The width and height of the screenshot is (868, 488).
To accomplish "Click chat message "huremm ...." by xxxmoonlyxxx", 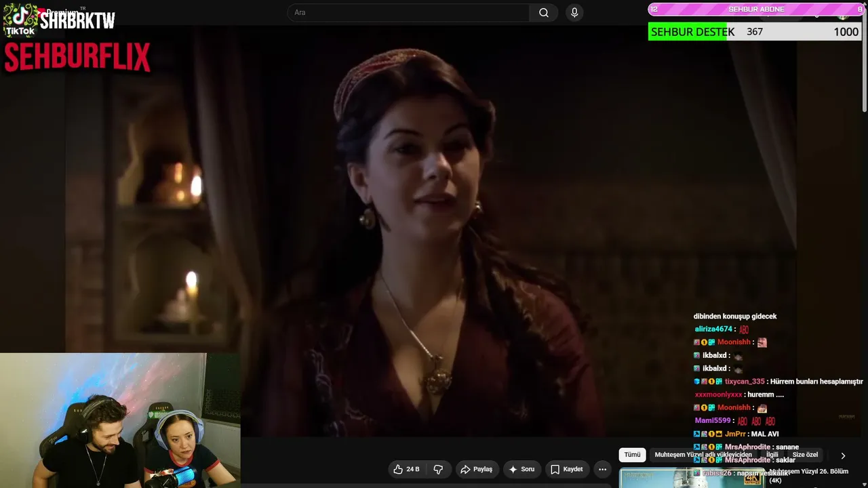I will 766,394.
